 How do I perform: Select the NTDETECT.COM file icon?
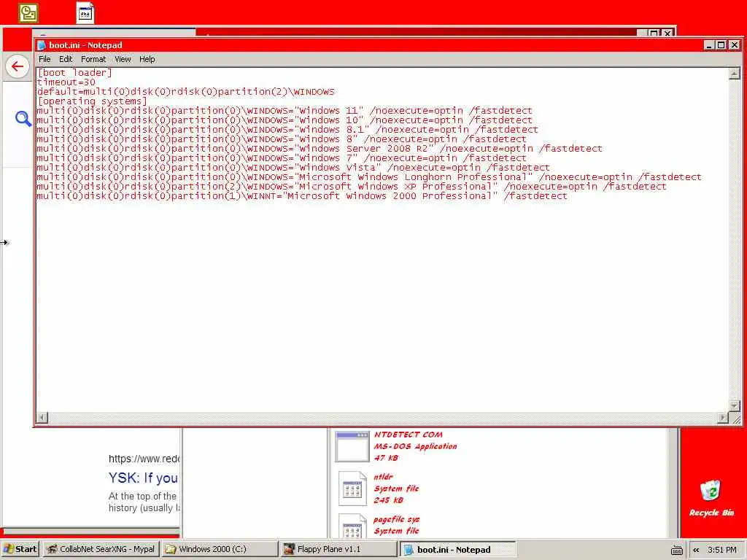352,446
